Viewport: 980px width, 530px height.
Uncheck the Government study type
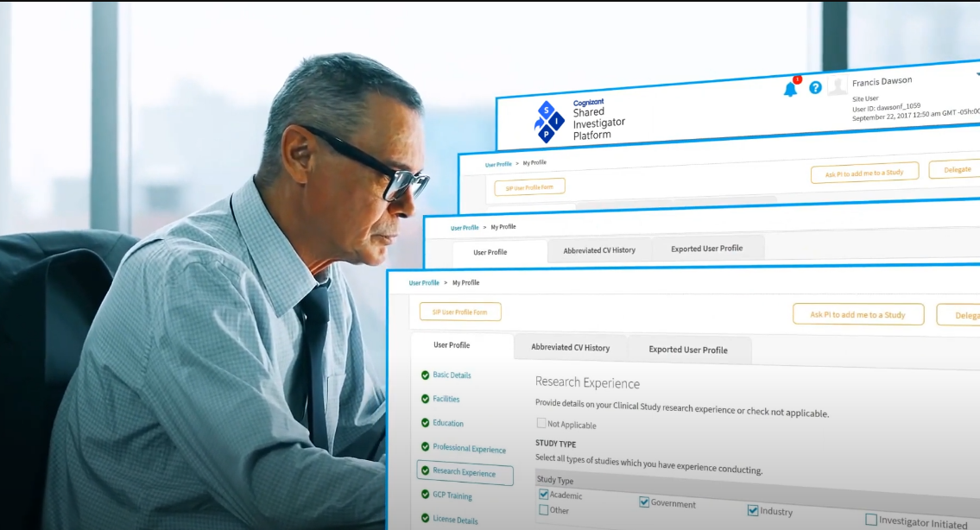pos(644,502)
